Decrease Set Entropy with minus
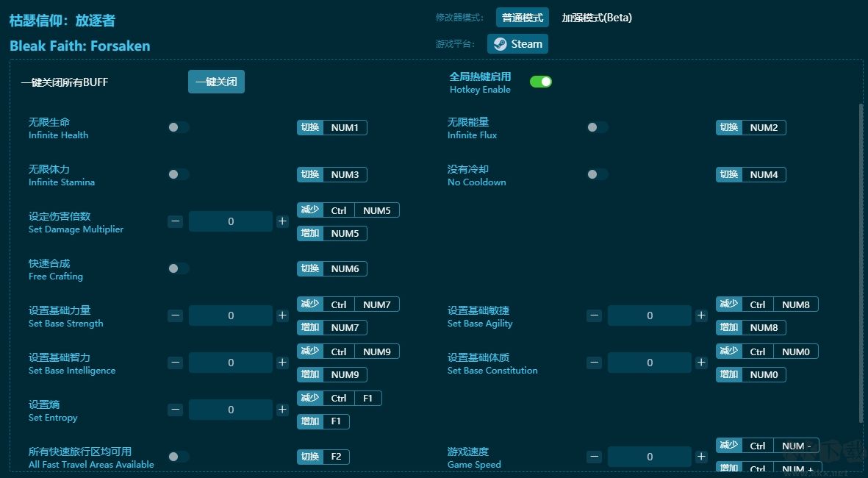This screenshot has width=868, height=478. click(x=176, y=410)
